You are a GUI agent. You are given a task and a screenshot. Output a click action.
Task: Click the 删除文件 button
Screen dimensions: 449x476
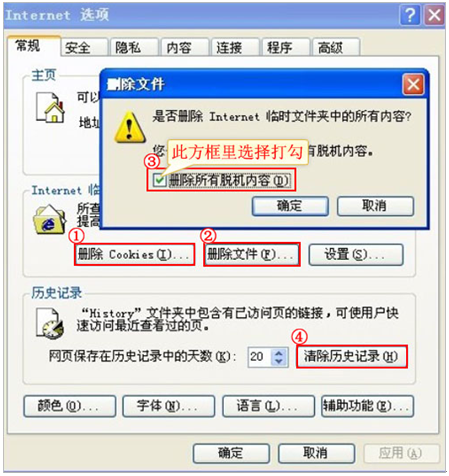pos(252,255)
